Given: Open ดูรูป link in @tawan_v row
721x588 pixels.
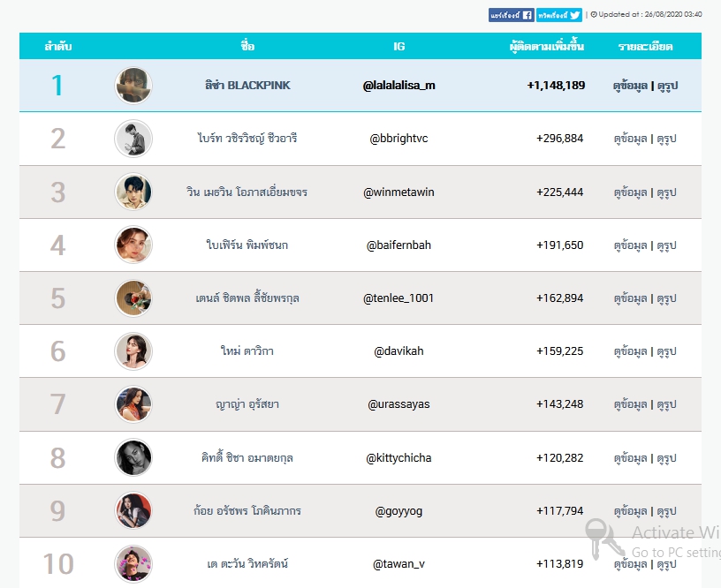Looking at the screenshot, I should point(667,564).
